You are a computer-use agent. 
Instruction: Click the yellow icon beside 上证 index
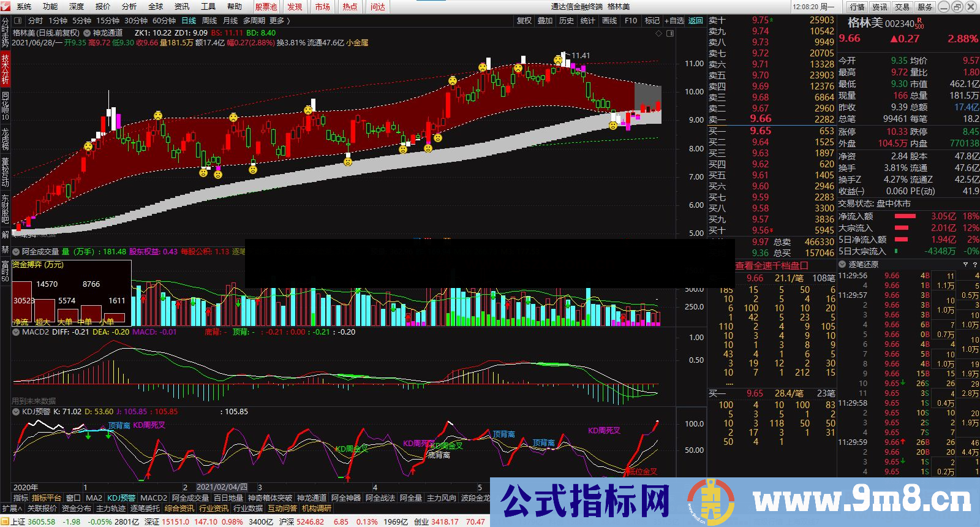(x=6, y=522)
